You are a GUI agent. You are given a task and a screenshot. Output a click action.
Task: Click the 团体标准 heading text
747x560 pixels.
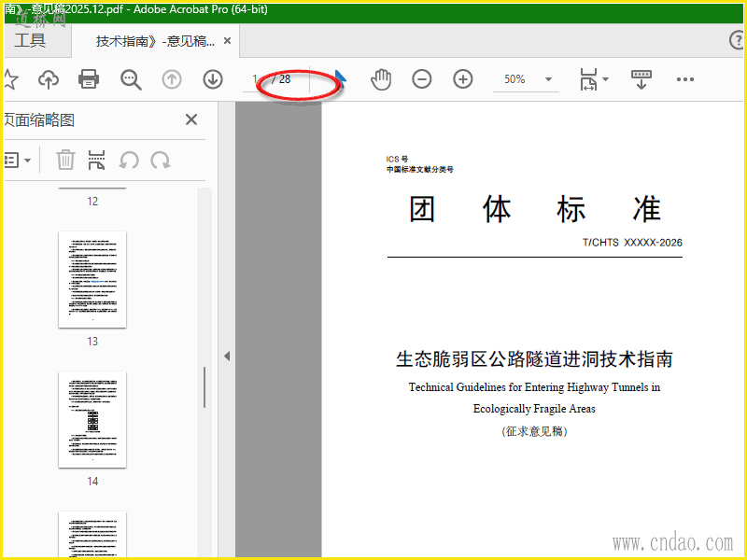tap(535, 209)
